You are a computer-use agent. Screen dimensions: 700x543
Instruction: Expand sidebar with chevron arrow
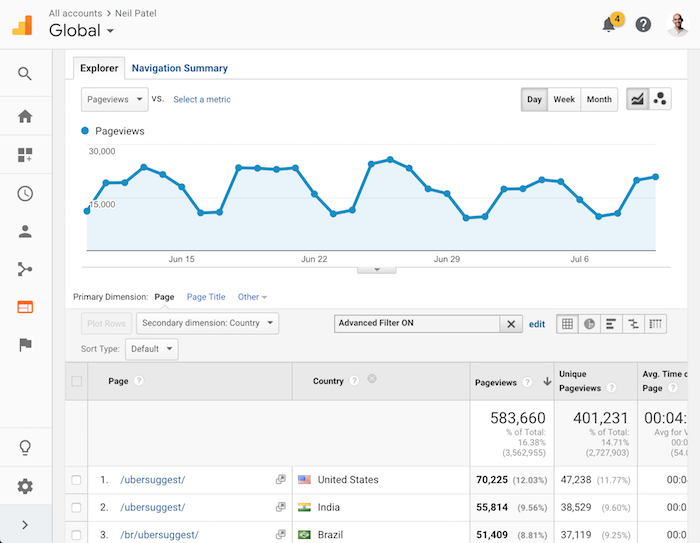[25, 525]
